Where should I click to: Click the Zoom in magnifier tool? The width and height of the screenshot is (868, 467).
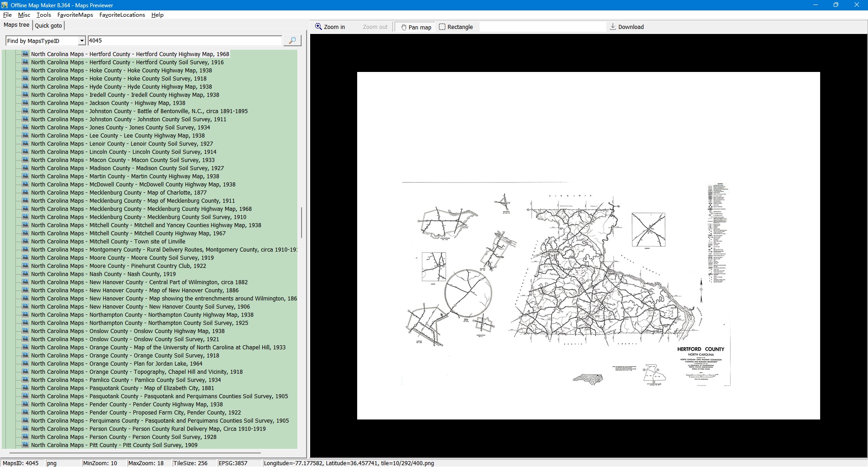pos(330,27)
